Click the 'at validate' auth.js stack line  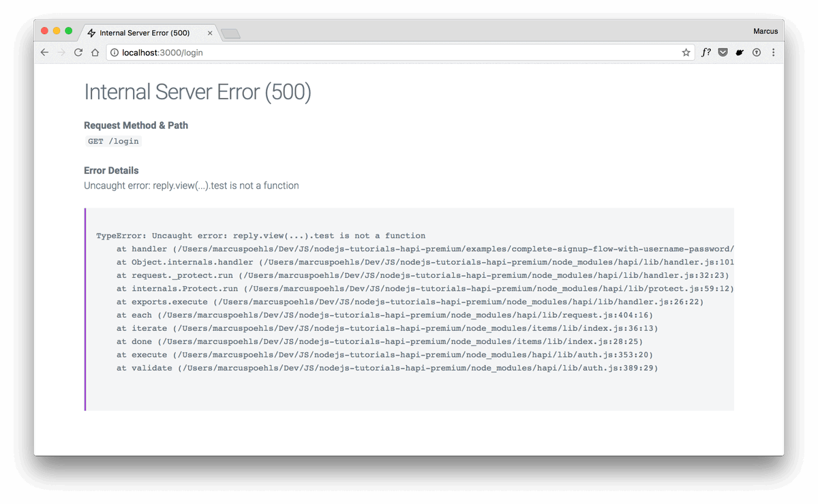(x=387, y=368)
